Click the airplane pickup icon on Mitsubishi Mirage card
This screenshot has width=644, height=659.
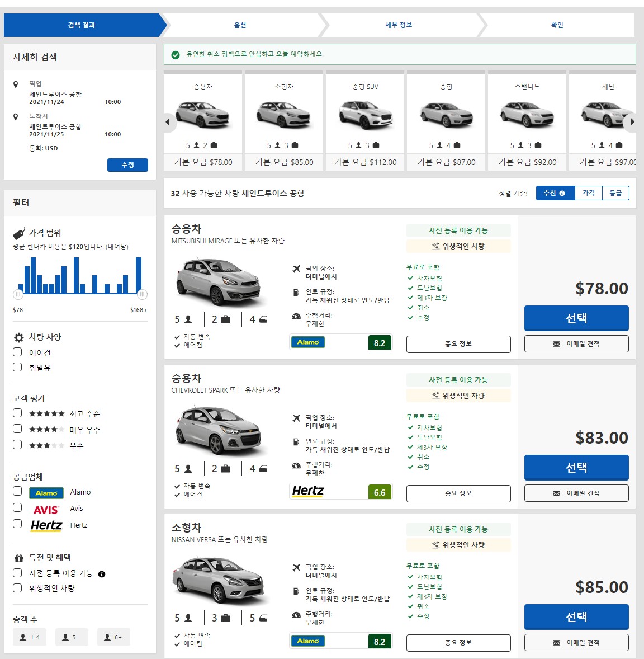pyautogui.click(x=297, y=269)
